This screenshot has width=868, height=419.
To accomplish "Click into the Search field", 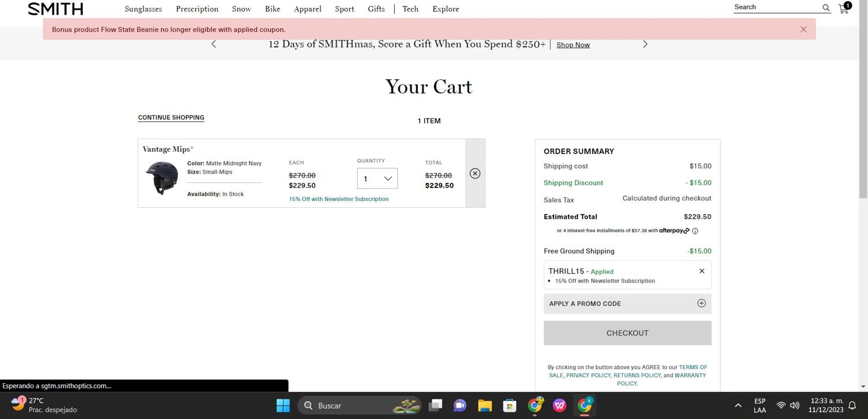I will [777, 7].
